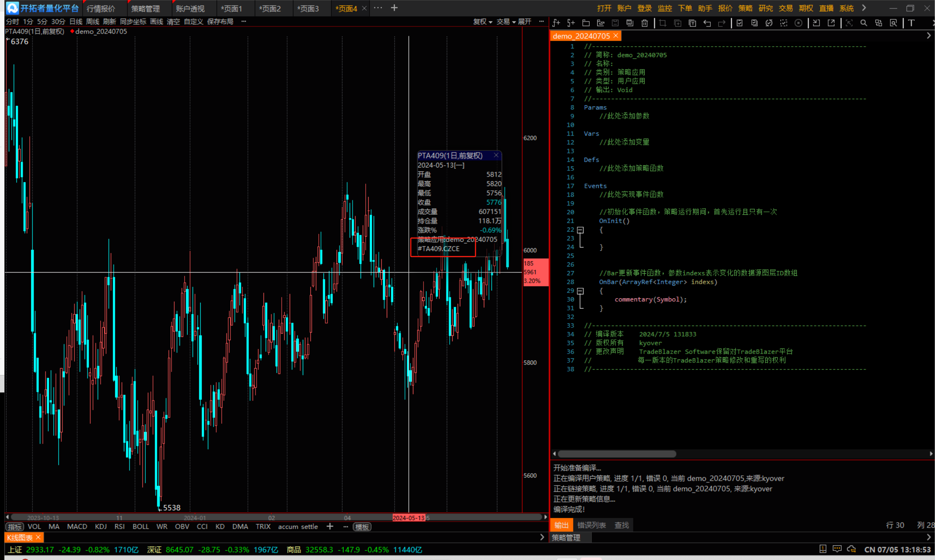The image size is (935, 560).
Task: Switch chart to 30分 period
Action: pos(58,22)
